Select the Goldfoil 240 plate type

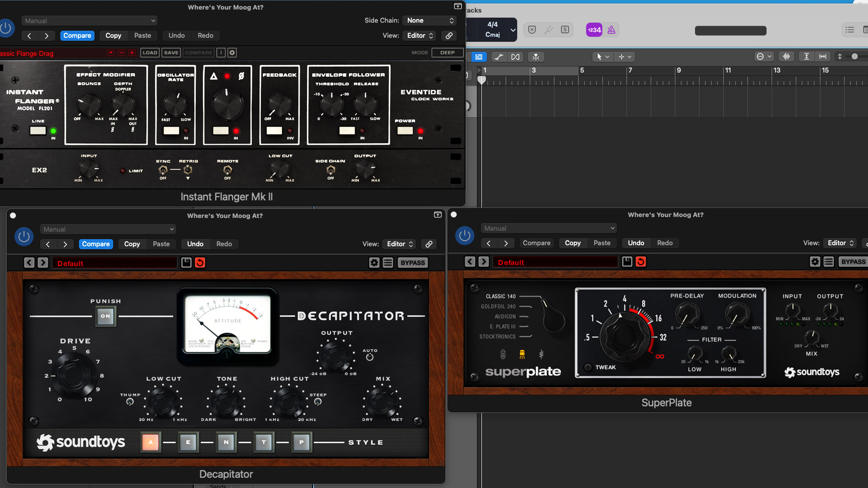pos(498,306)
